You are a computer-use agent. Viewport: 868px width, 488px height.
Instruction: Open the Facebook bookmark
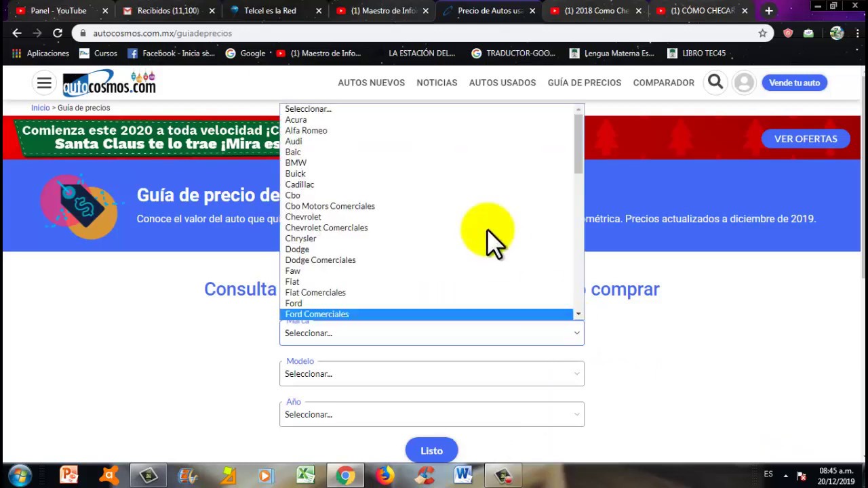[x=172, y=53]
